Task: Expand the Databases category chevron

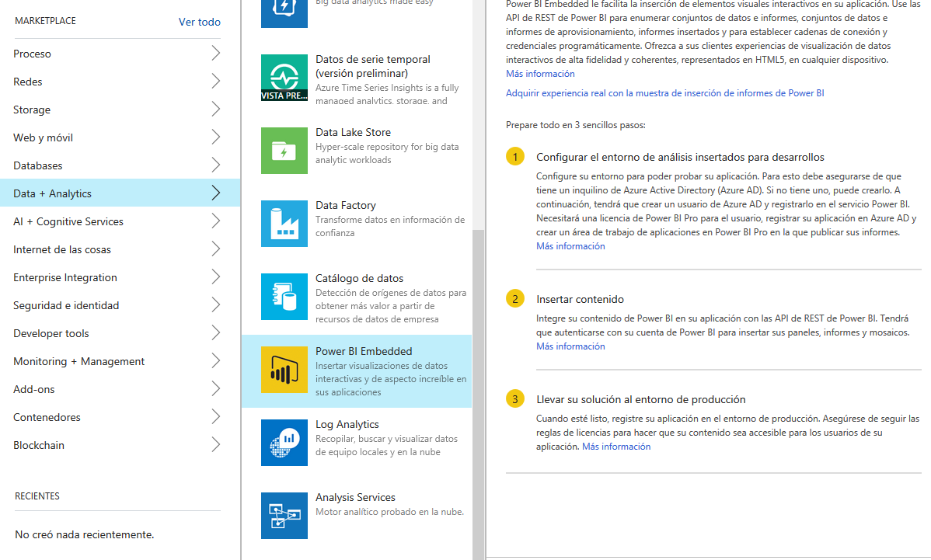Action: click(215, 165)
